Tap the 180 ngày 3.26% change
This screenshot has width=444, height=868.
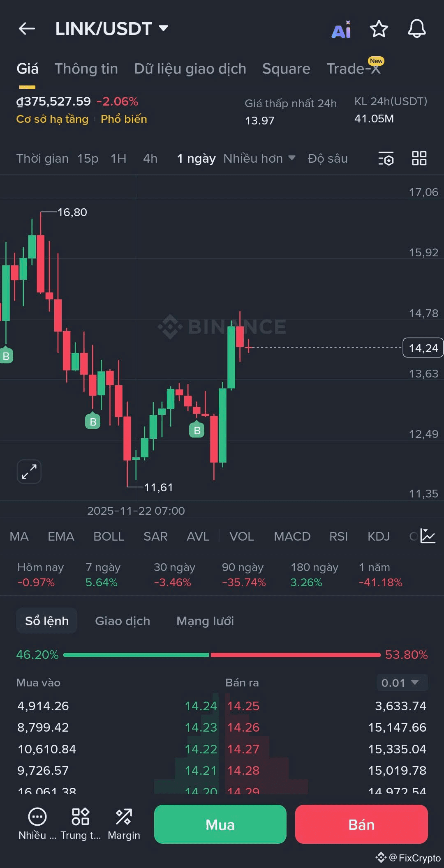pos(314,575)
